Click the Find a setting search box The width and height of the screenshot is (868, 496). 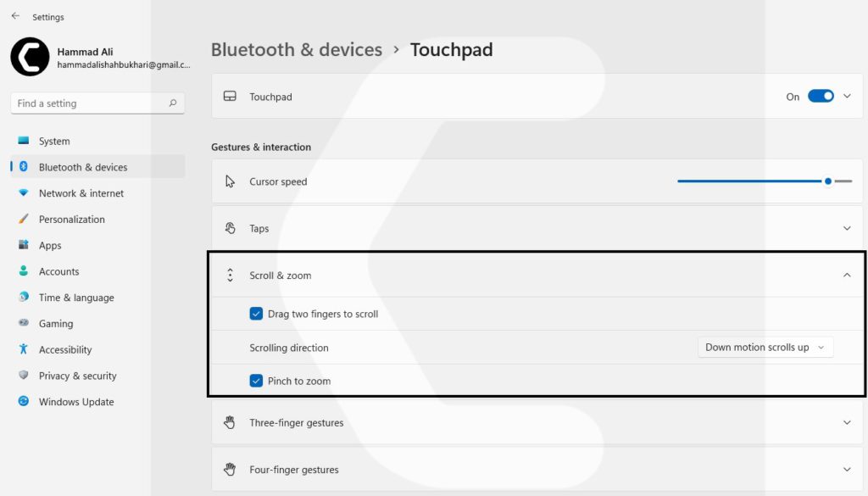[x=89, y=103]
